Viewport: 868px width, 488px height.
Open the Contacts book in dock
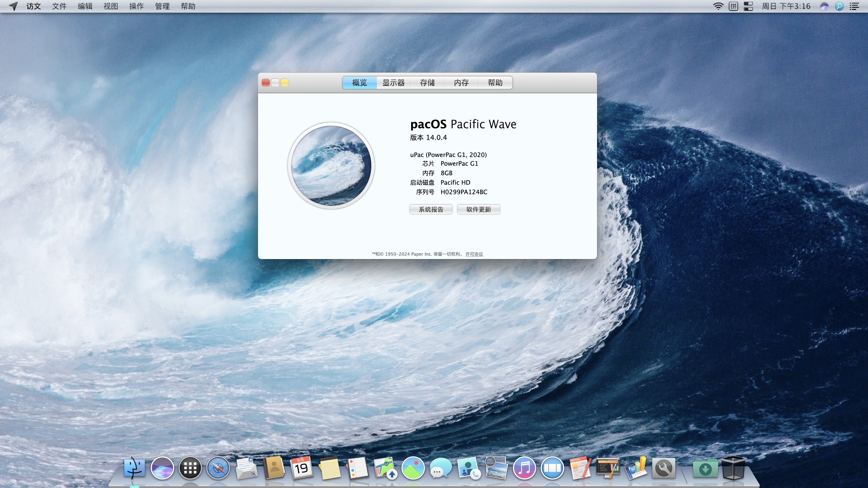[274, 468]
